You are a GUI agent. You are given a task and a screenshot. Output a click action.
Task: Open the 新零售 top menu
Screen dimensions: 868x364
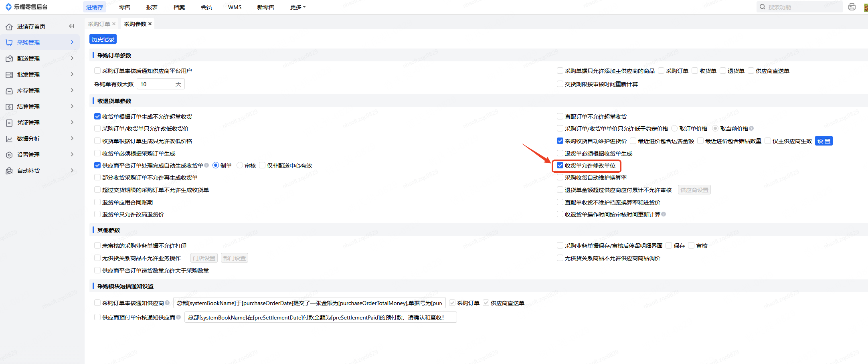[266, 7]
